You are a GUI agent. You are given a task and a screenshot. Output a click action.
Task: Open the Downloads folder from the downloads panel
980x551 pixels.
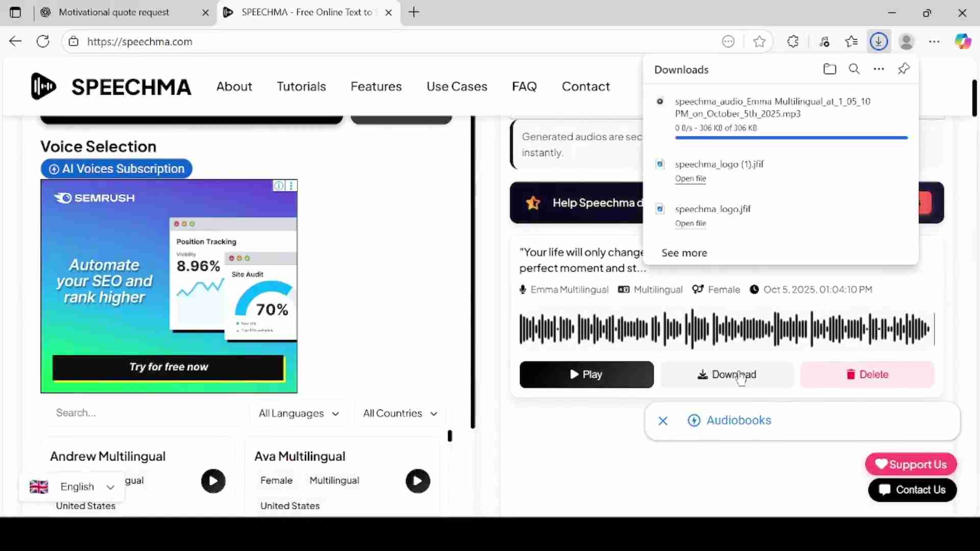click(829, 69)
